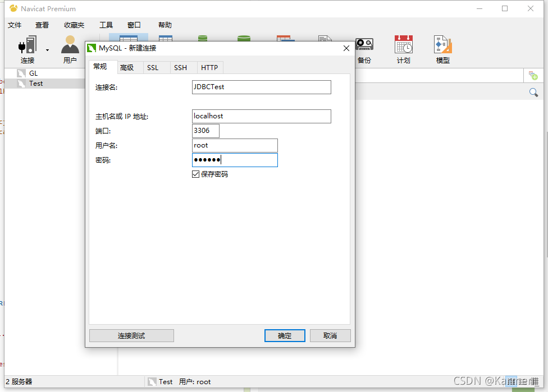
Task: Click the 连接测试 button
Action: pyautogui.click(x=131, y=336)
